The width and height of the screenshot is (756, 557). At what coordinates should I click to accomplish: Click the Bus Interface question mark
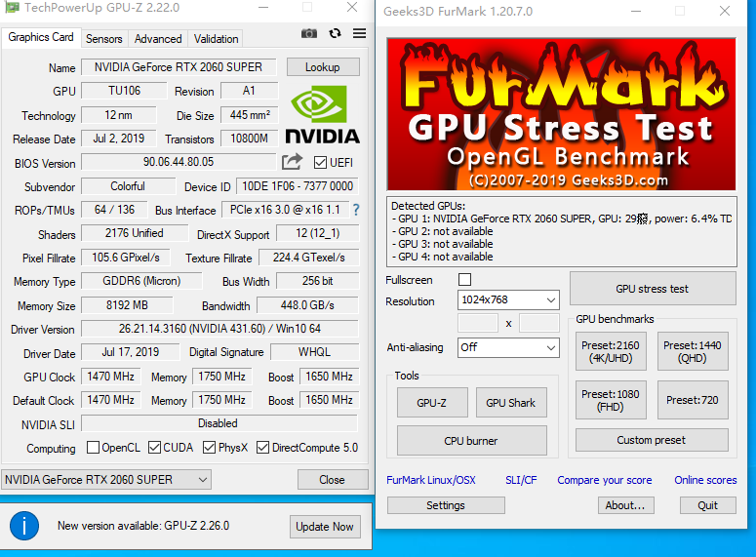point(356,210)
